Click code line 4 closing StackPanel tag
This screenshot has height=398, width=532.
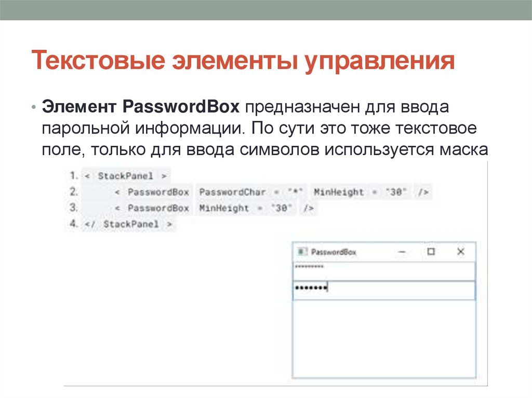tap(128, 224)
